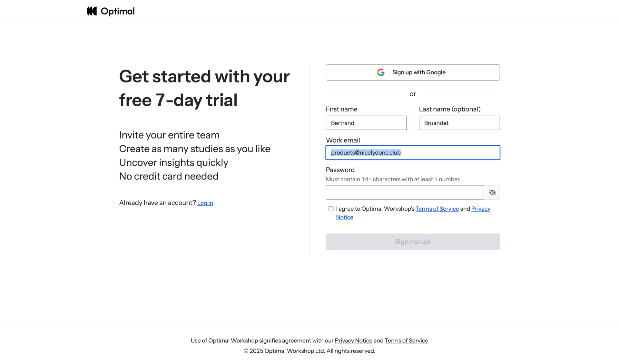The width and height of the screenshot is (619, 364).
Task: Open the footer Privacy Notice link
Action: pyautogui.click(x=353, y=340)
